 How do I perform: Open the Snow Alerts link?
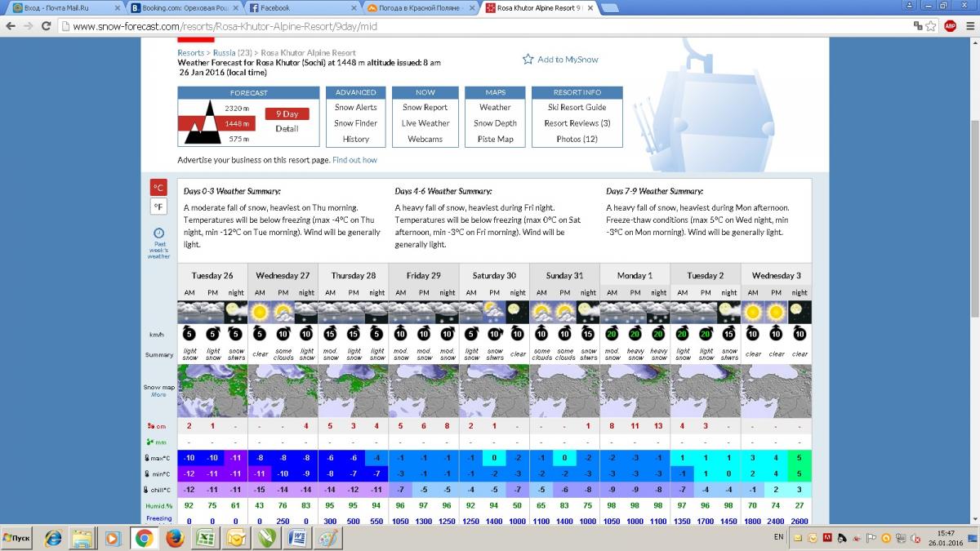click(x=356, y=107)
